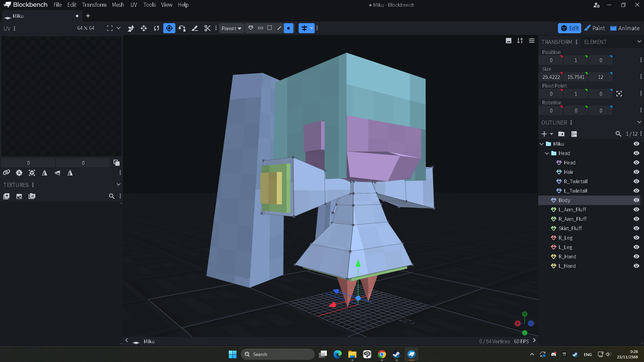Open the Parent transform space dropdown

[231, 28]
